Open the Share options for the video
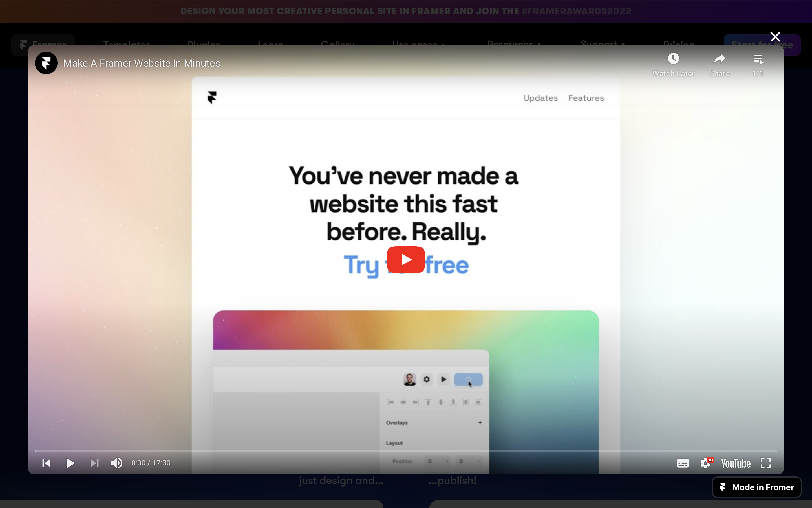The image size is (812, 508). pos(720,65)
